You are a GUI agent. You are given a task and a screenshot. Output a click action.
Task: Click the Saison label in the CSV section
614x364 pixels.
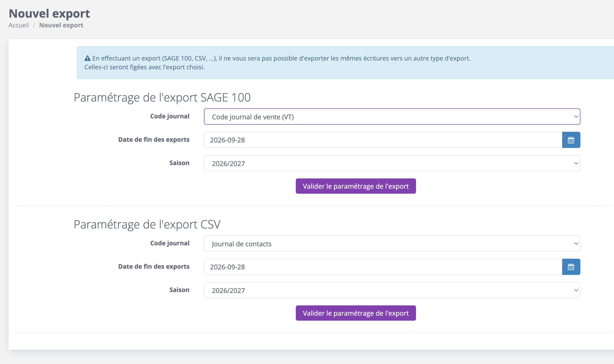tap(179, 290)
